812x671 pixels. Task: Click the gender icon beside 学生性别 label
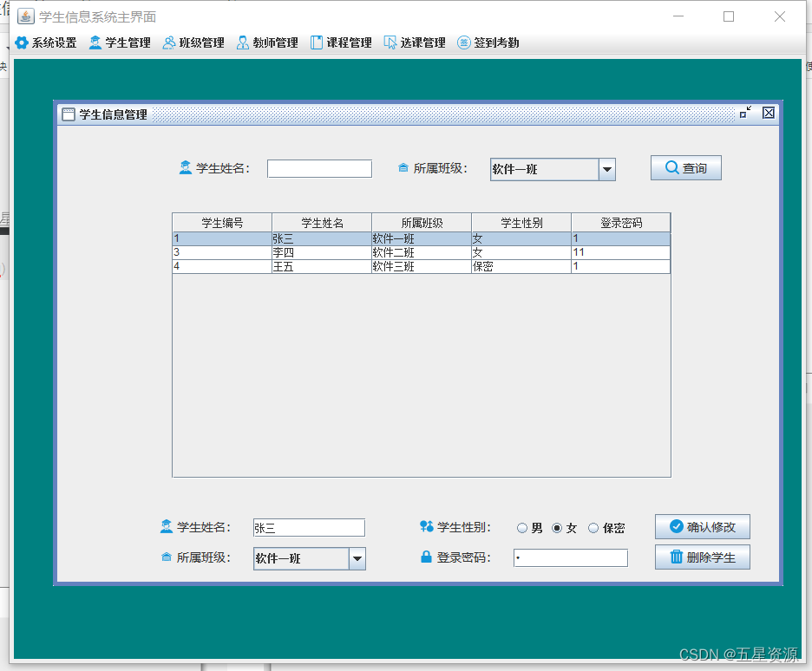(427, 527)
